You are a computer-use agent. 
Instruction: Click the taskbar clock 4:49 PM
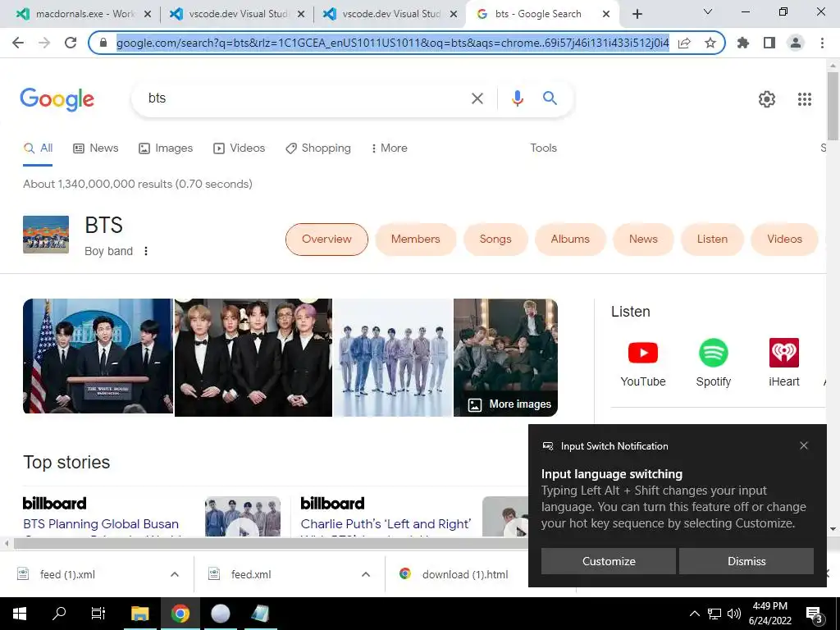coord(769,614)
